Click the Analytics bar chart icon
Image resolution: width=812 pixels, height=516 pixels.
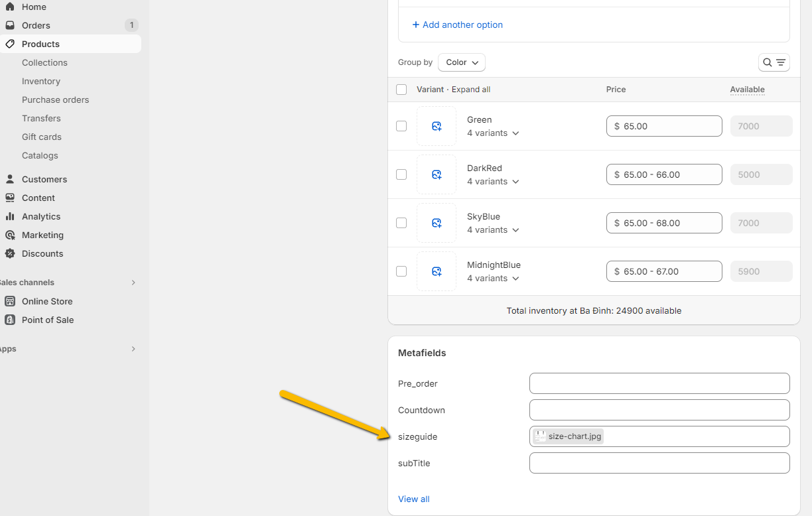click(x=10, y=216)
